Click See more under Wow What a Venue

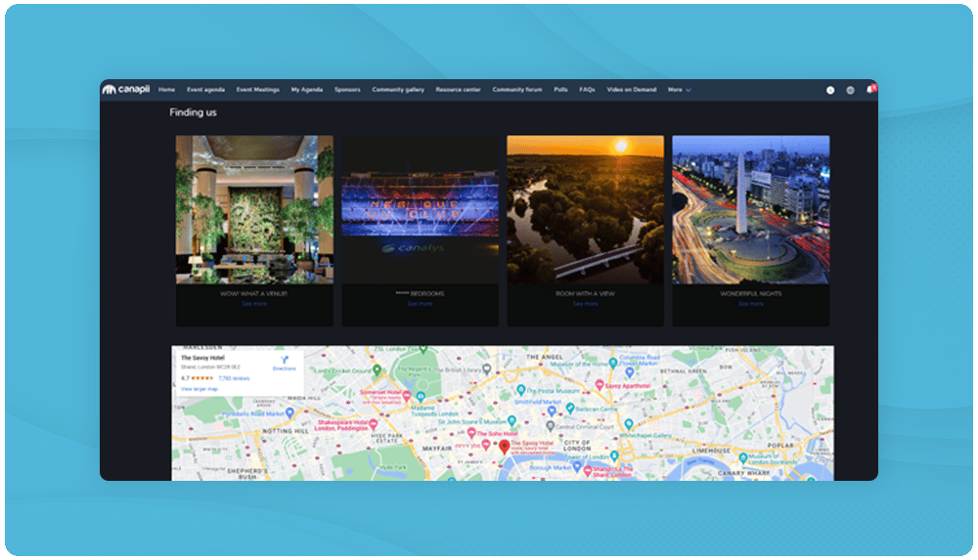[254, 304]
